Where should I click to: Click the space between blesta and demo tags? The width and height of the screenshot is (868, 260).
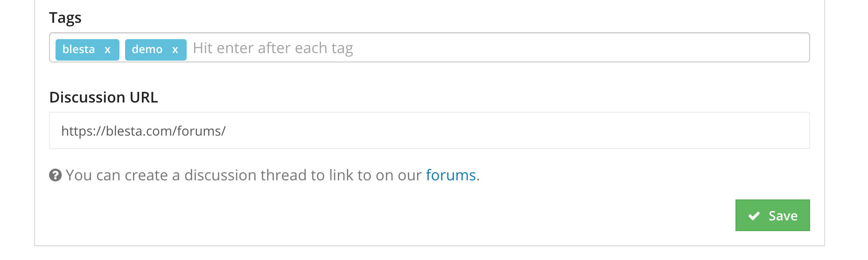pyautogui.click(x=122, y=50)
